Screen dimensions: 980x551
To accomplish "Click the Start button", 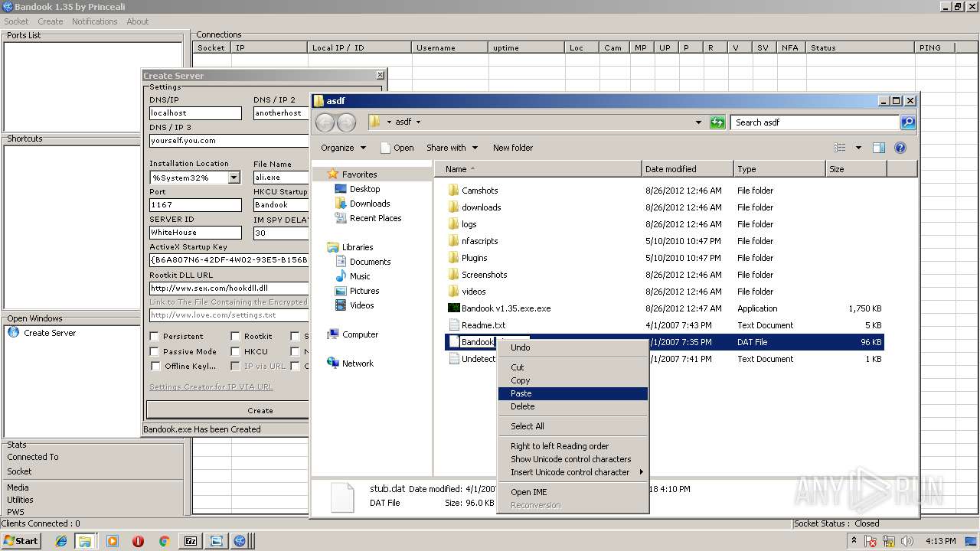I will point(21,541).
